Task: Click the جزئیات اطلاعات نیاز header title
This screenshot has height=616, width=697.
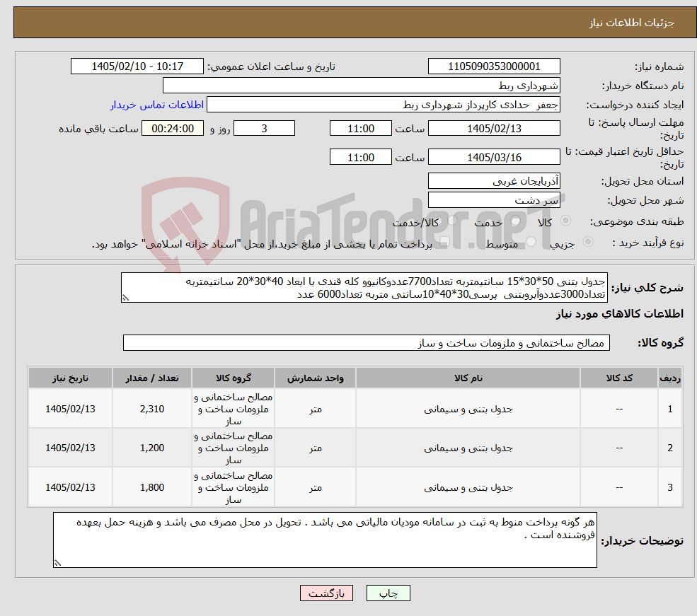Action: point(631,23)
